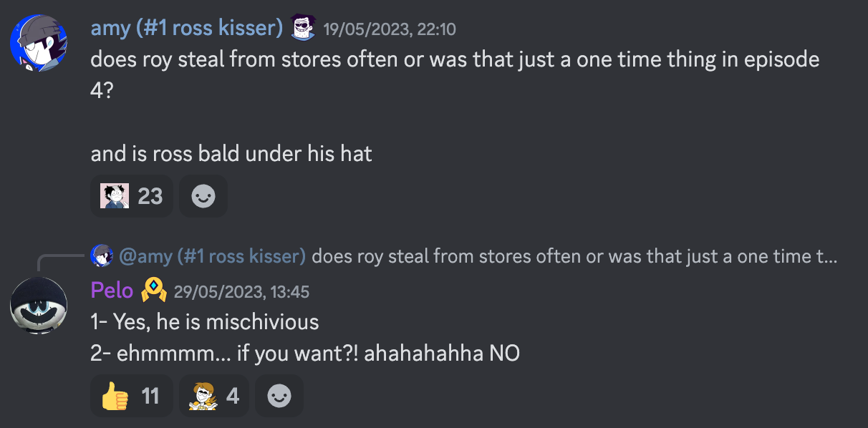This screenshot has width=868, height=428.
Task: Toggle the character reaction showing 4
Action: tap(214, 396)
